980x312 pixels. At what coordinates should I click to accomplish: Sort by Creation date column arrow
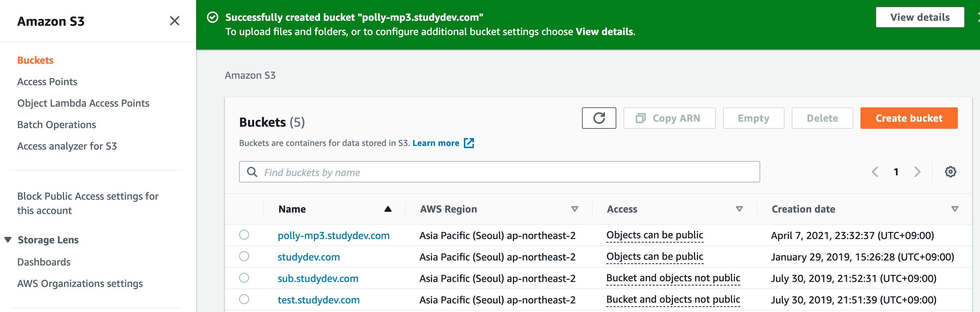955,209
